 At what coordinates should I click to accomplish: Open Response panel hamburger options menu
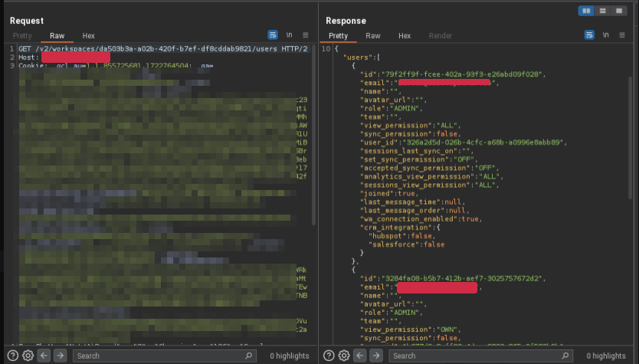point(622,35)
